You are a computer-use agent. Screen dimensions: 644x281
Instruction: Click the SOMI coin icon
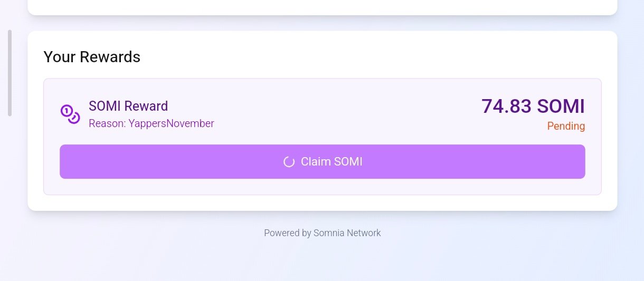click(70, 114)
